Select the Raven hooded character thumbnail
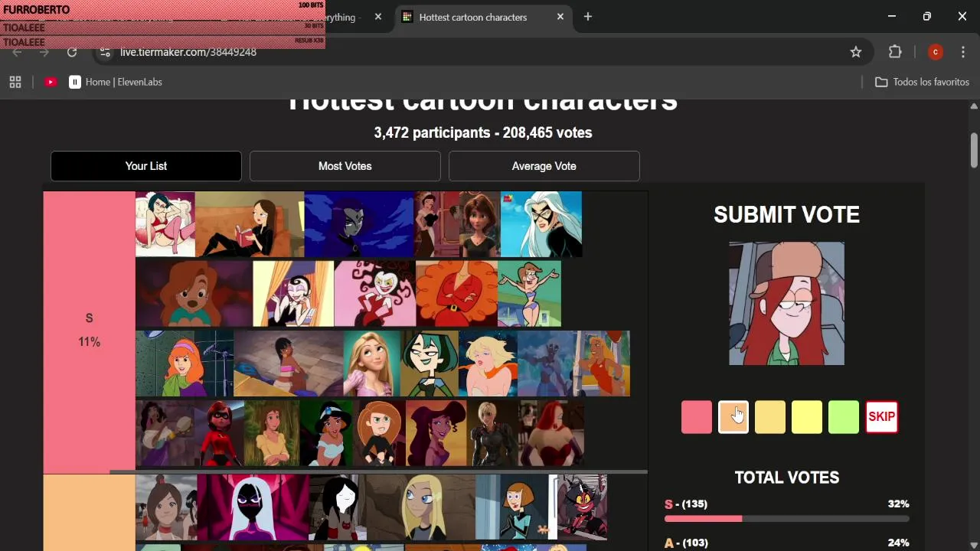 tap(359, 224)
